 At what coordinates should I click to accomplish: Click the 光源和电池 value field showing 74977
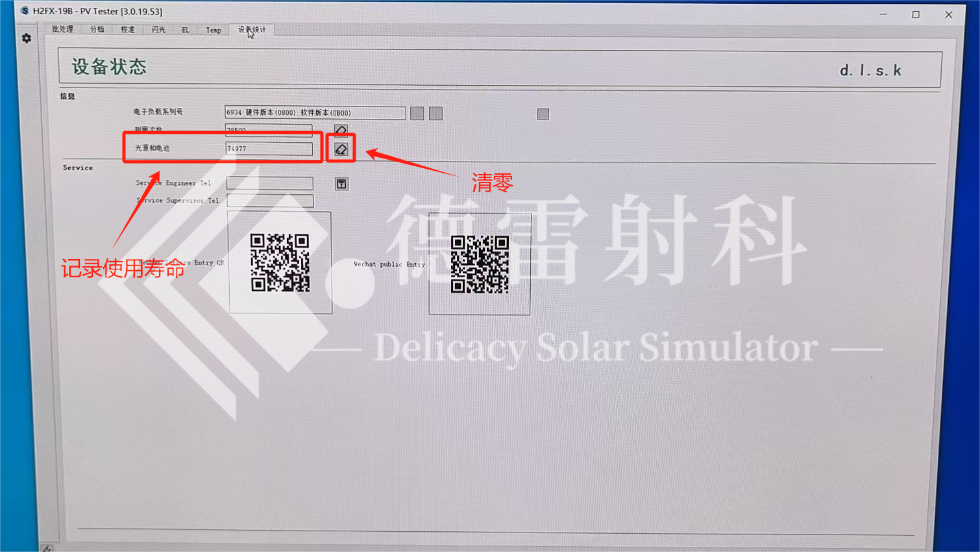269,149
